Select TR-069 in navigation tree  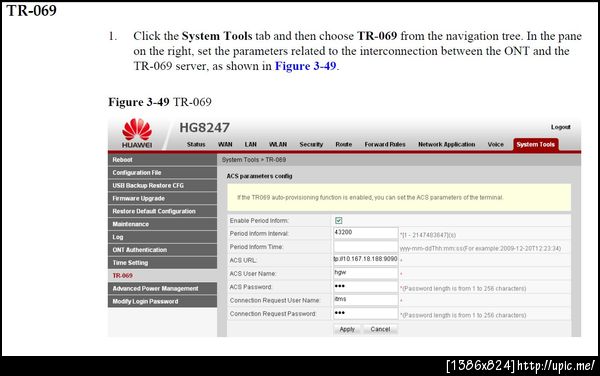point(162,275)
